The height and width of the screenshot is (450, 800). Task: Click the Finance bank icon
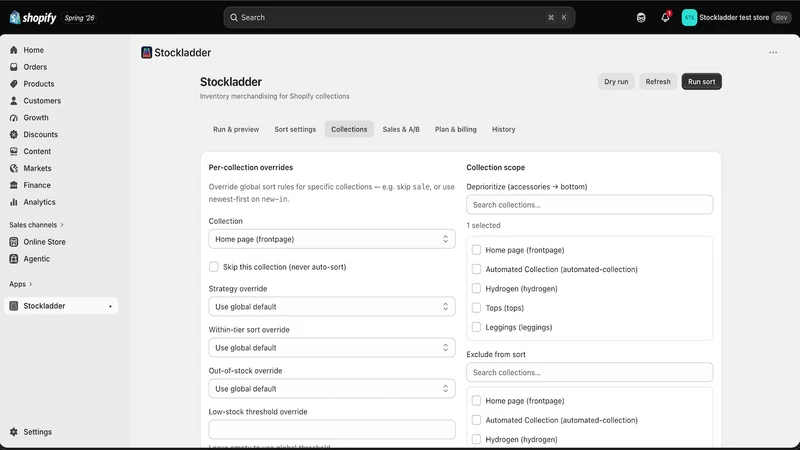click(x=14, y=185)
